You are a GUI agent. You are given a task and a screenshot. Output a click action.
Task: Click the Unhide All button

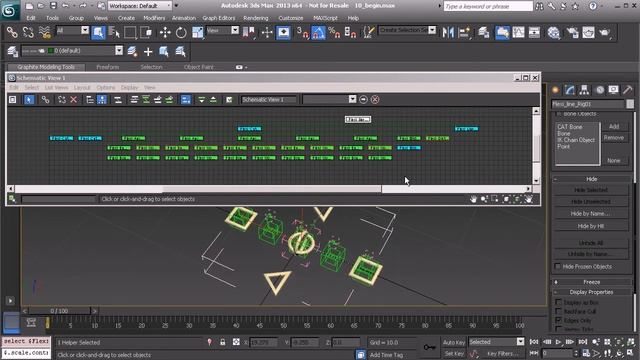tap(591, 243)
